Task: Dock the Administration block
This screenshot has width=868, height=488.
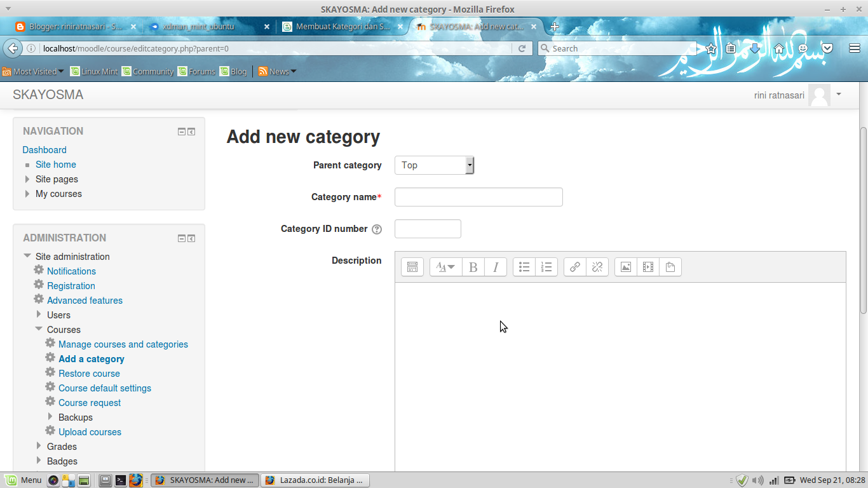Action: [x=191, y=238]
